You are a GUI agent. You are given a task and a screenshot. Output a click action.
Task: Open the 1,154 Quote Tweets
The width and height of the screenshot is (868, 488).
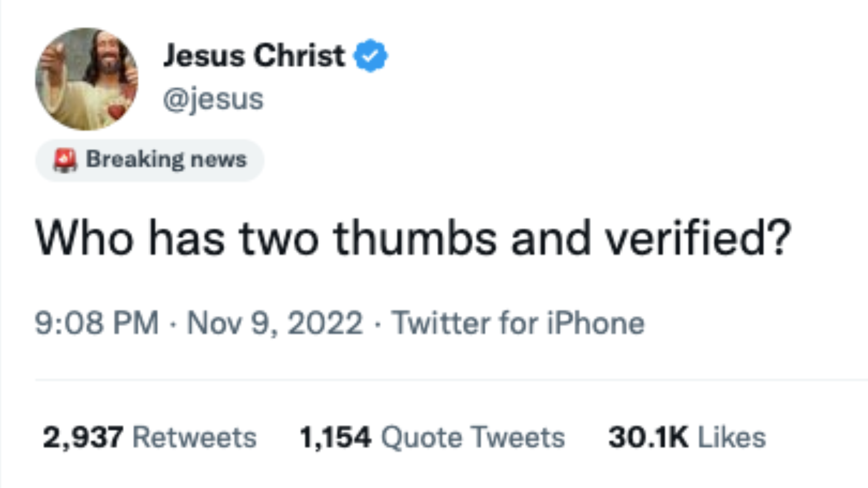[x=432, y=435]
